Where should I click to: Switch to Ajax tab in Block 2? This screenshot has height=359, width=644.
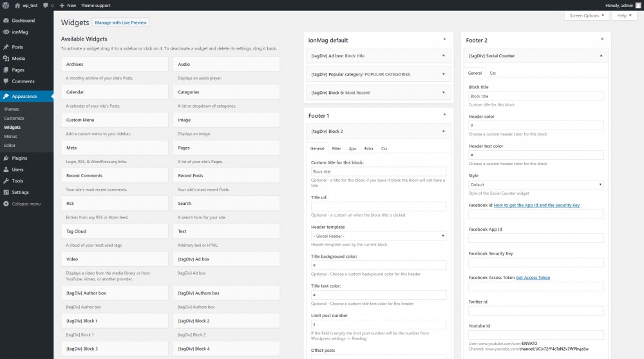coord(352,148)
